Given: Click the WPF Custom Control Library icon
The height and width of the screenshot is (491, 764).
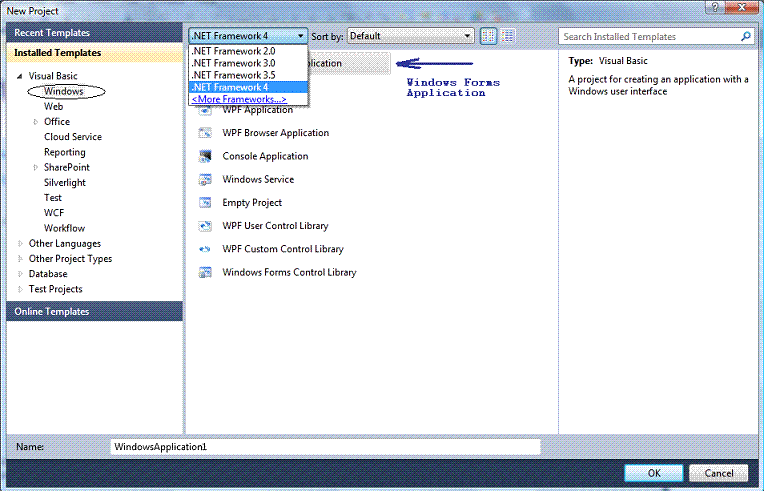Looking at the screenshot, I should 205,249.
